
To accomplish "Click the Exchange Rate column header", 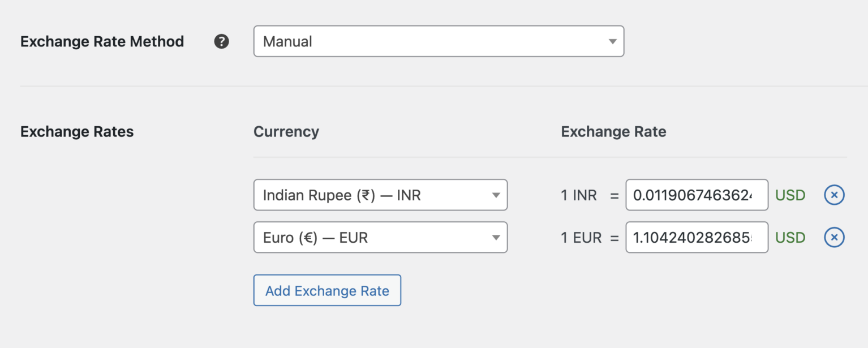I will [x=613, y=131].
